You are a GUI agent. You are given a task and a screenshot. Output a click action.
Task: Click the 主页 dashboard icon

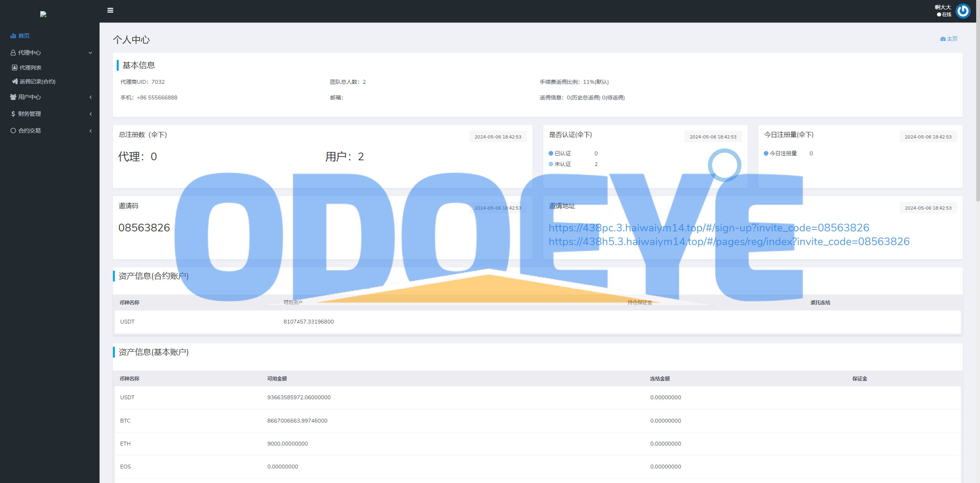943,39
